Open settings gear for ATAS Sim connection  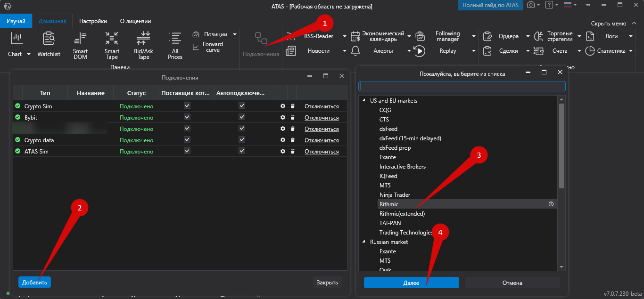point(282,151)
